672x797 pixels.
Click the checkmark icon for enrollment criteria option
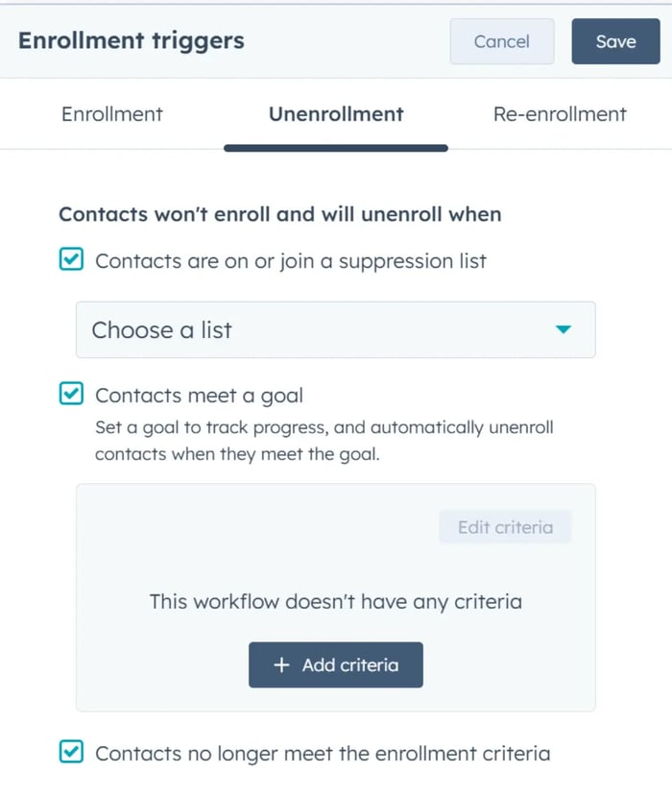(70, 752)
